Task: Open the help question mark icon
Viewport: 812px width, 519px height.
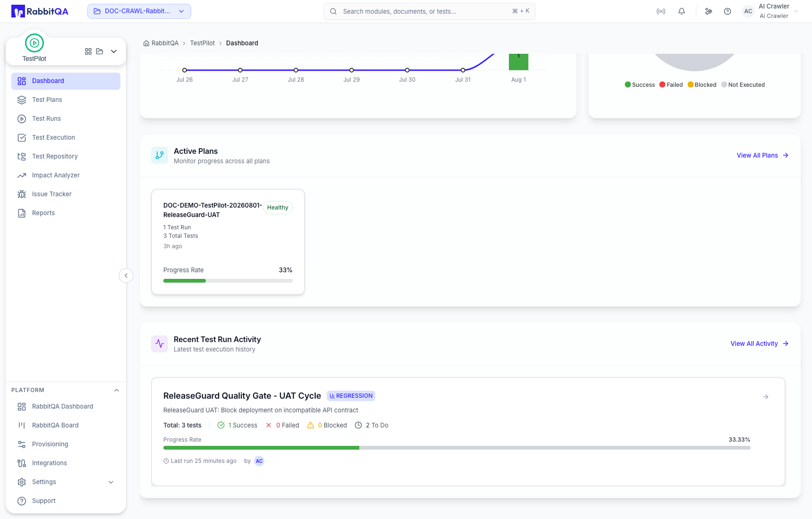Action: point(727,11)
